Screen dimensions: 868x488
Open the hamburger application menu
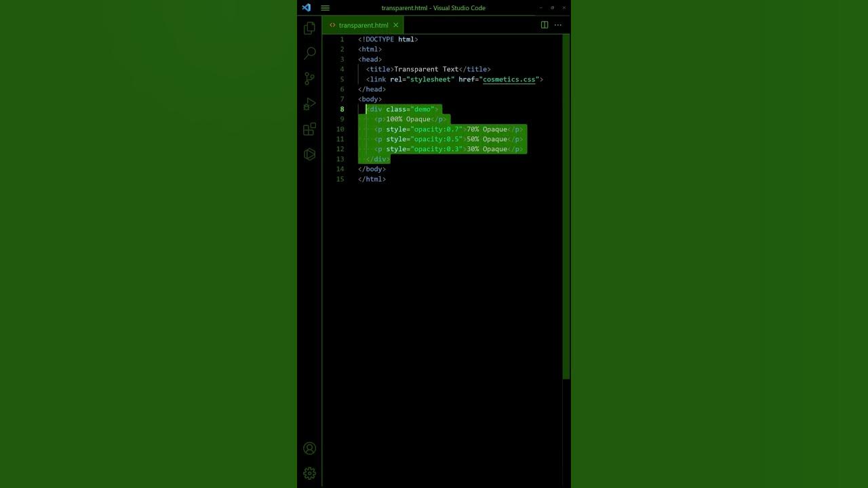point(325,7)
